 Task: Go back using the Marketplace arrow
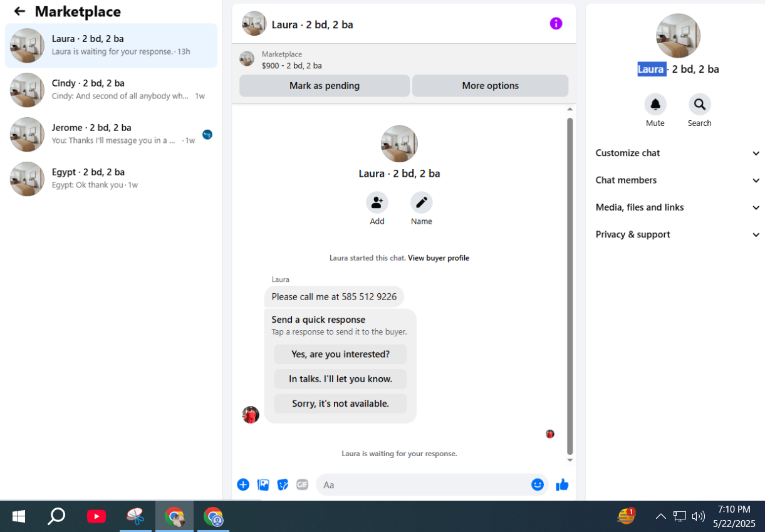tap(19, 11)
